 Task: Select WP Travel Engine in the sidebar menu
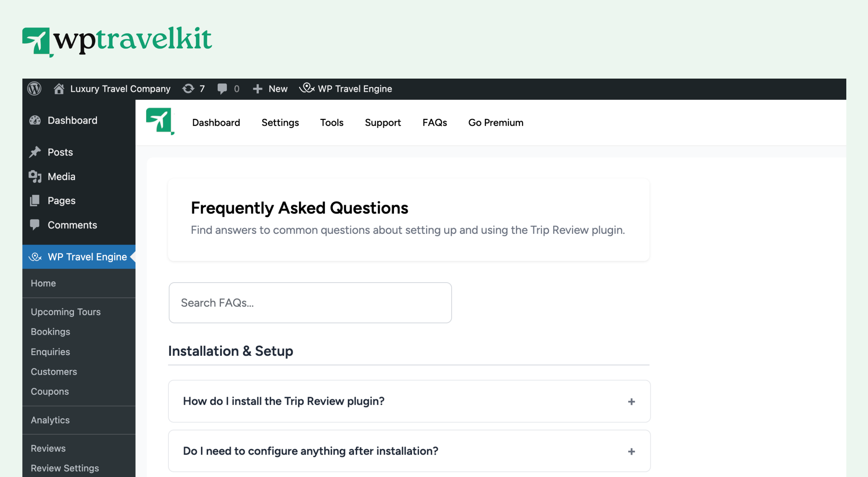coord(87,256)
